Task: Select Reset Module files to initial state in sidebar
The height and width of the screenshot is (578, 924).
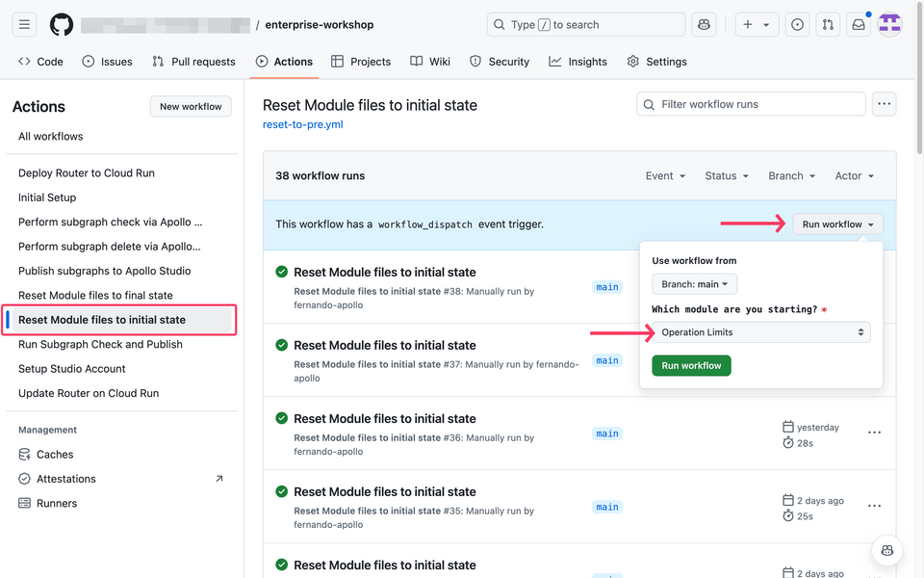Action: (x=122, y=320)
